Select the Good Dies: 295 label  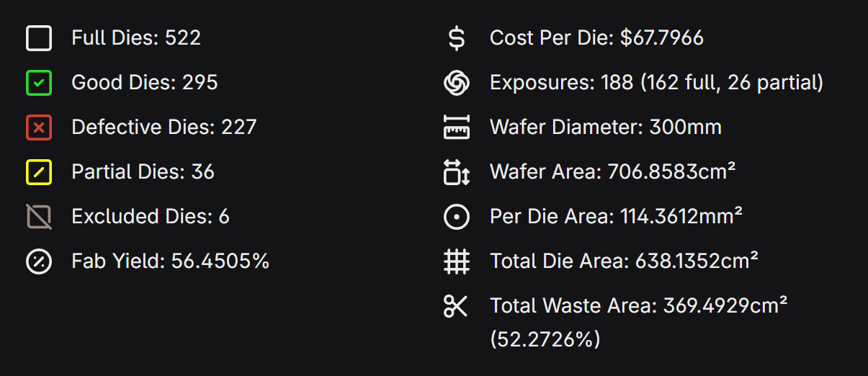pyautogui.click(x=145, y=82)
